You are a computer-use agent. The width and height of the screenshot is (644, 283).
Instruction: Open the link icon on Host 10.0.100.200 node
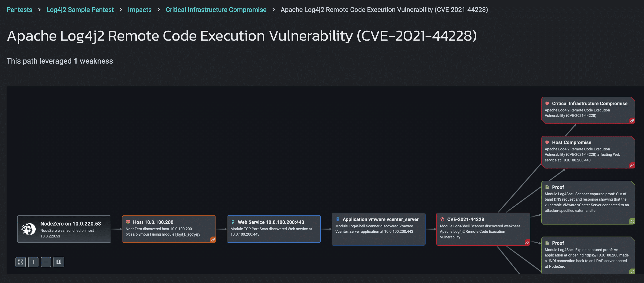pos(213,240)
